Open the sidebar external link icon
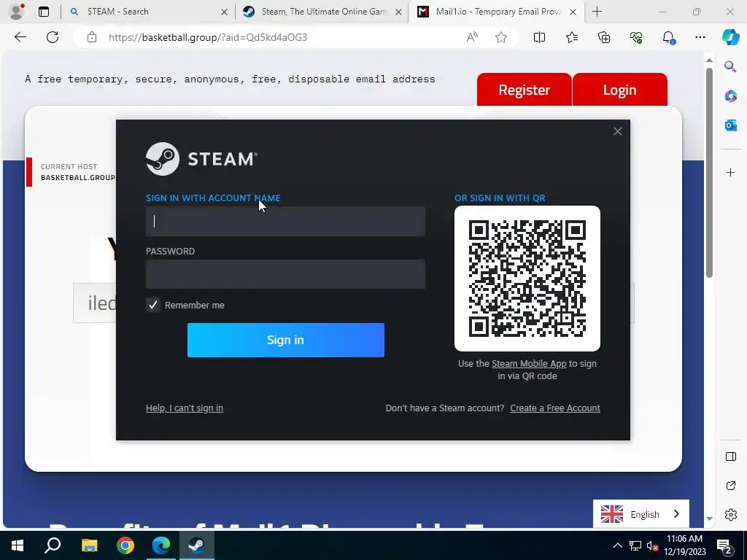 click(x=730, y=486)
